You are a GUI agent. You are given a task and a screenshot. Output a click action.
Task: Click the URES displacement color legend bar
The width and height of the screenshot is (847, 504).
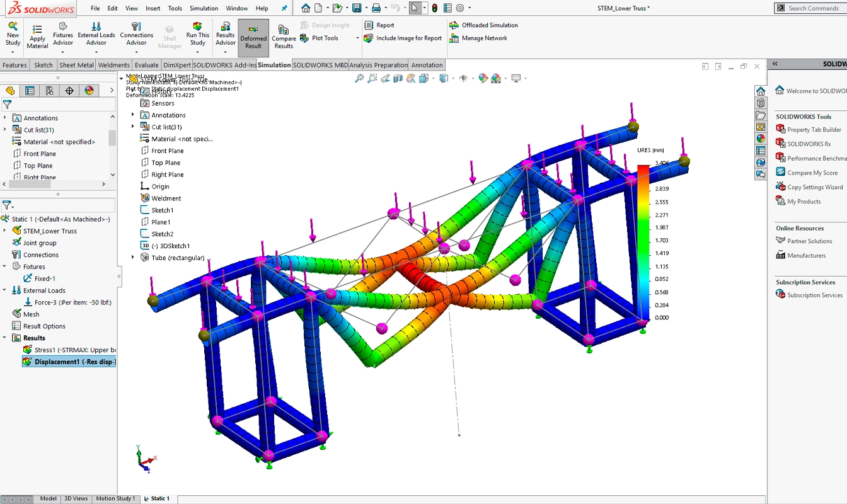643,241
